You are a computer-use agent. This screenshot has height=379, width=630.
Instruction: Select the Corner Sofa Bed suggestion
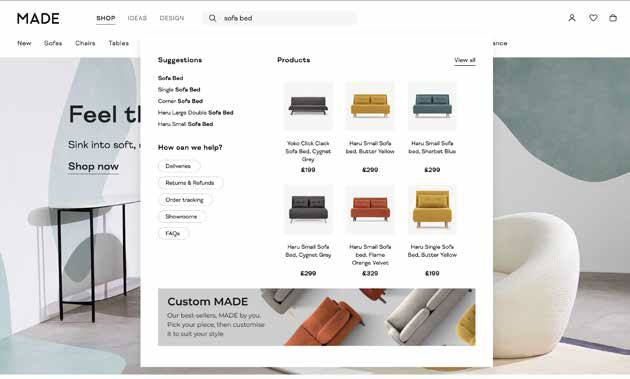180,101
